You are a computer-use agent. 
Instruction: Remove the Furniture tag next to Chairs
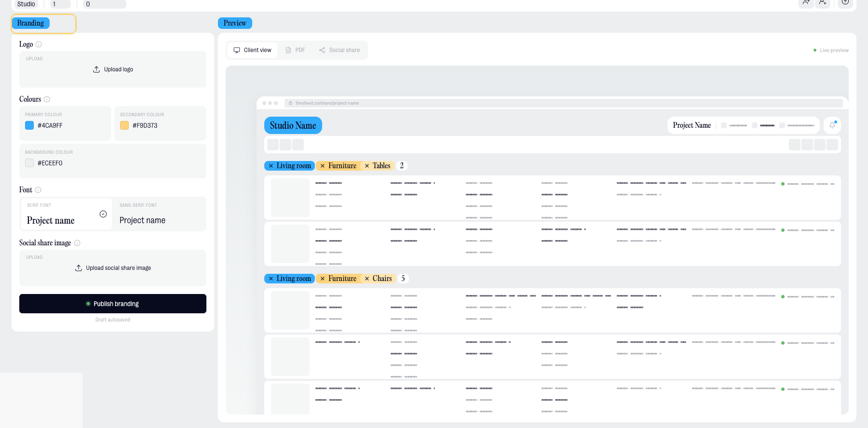coord(323,279)
